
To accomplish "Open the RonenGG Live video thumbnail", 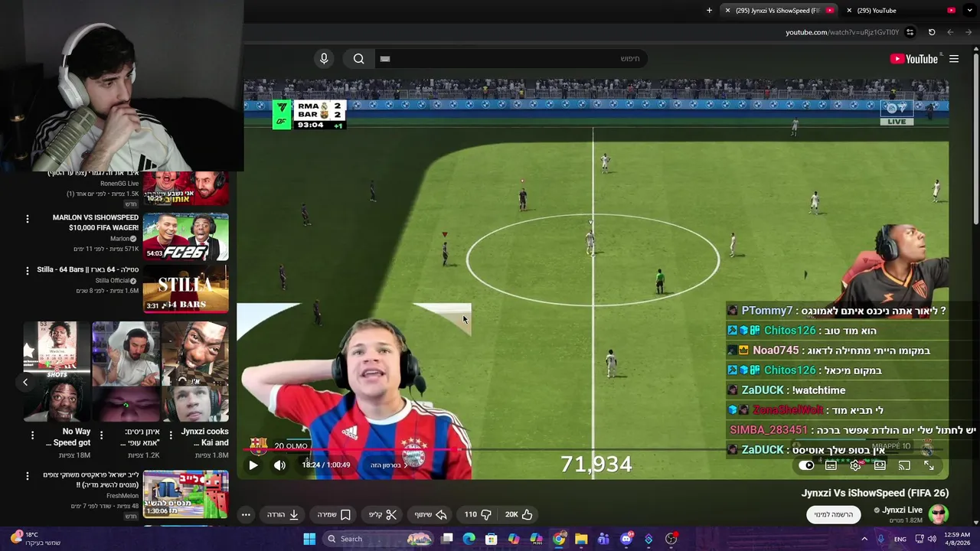I will coord(185,190).
